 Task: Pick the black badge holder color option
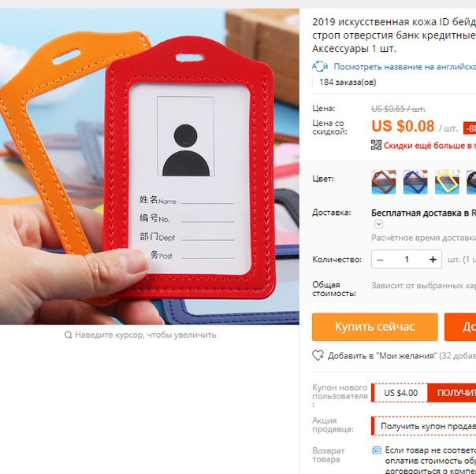click(471, 182)
